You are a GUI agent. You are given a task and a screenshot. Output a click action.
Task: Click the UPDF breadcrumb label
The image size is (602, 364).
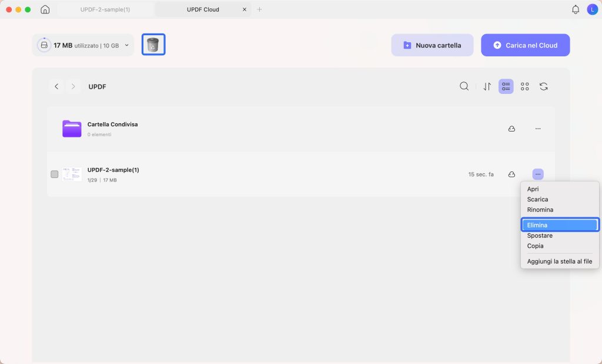click(97, 87)
